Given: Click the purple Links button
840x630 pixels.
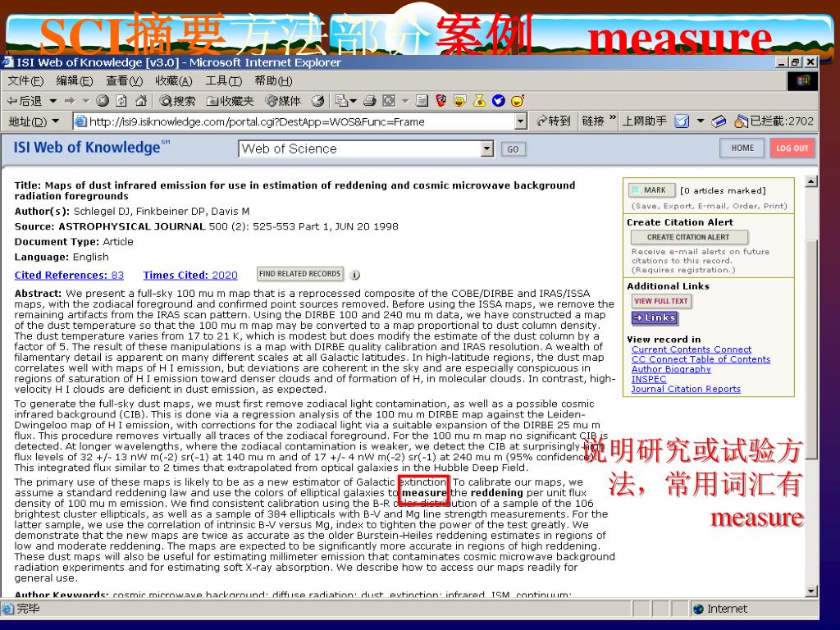Looking at the screenshot, I should [x=655, y=317].
